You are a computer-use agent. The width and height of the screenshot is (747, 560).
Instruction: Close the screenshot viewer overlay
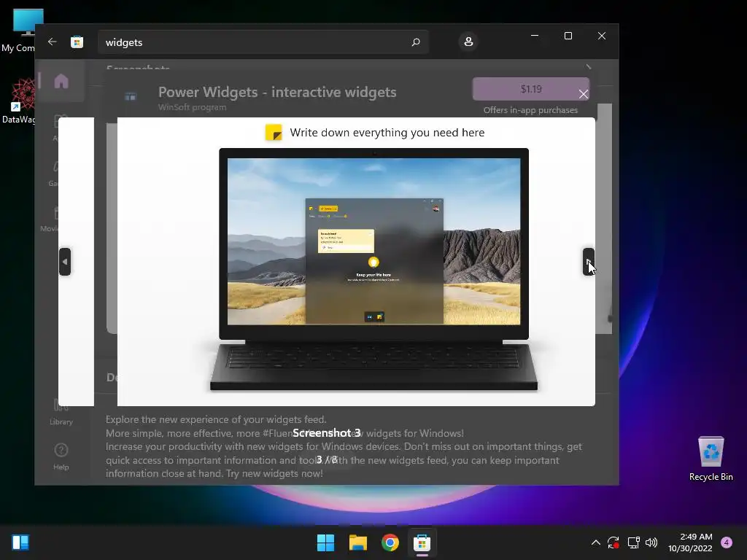[x=584, y=94]
